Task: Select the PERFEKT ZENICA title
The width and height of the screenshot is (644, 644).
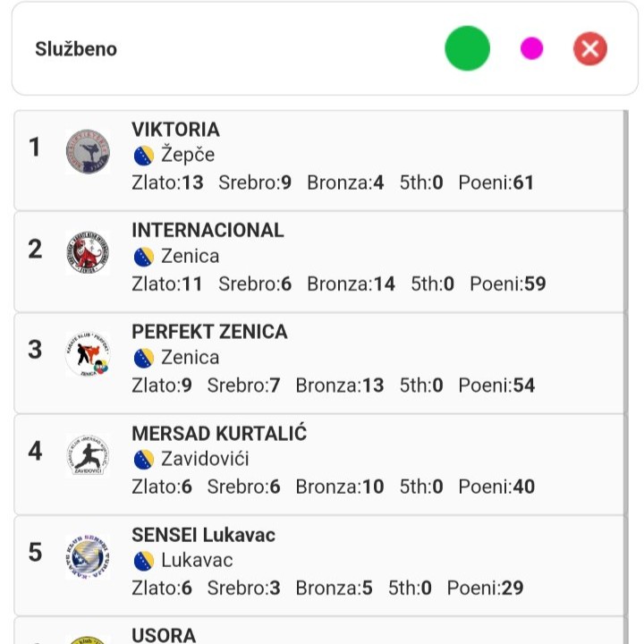Action: coord(209,332)
